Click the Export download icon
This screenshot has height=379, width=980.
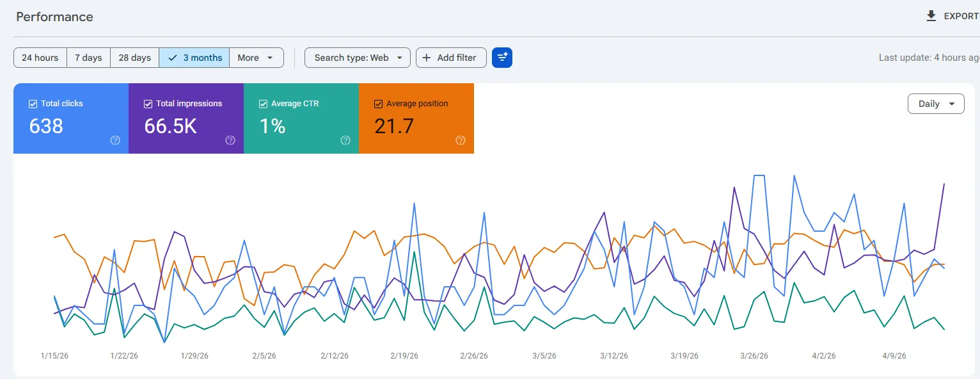(931, 16)
